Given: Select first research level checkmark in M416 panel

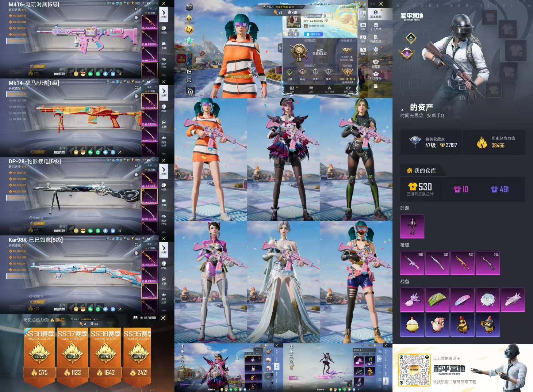Looking at the screenshot, I should click(x=10, y=16).
